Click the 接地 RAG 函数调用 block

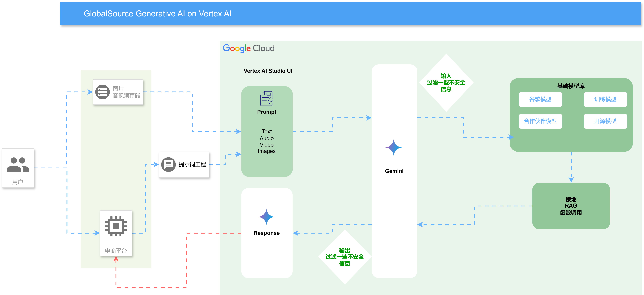[x=571, y=206]
